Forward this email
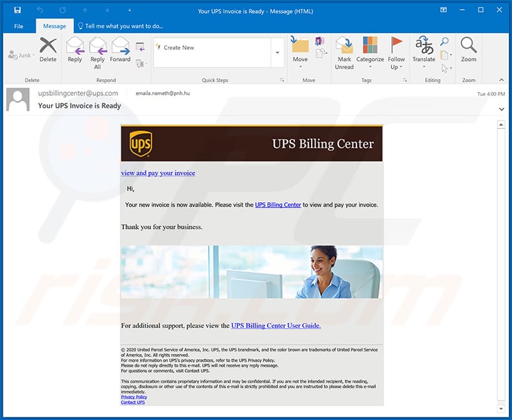Image resolution: width=512 pixels, height=420 pixels. 120,49
